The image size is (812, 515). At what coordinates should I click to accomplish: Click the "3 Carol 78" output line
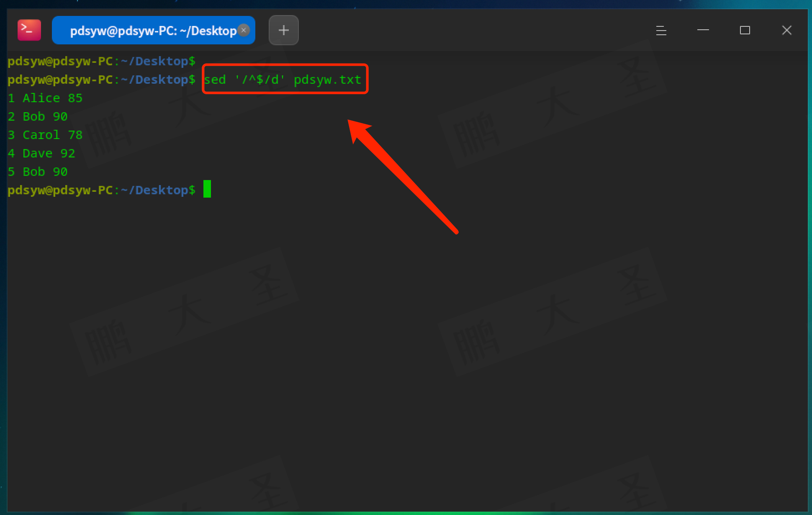[45, 135]
